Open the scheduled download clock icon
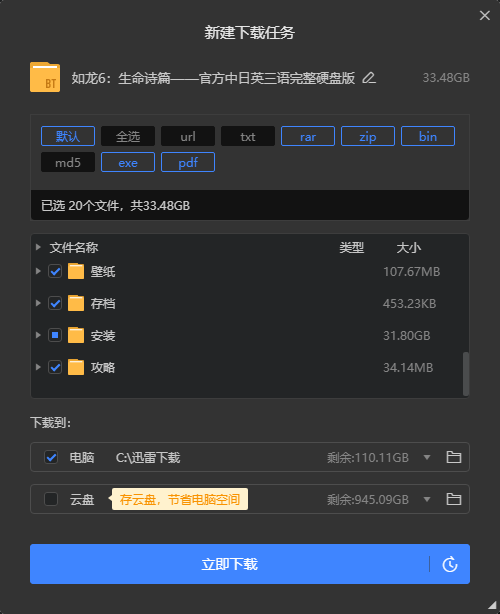This screenshot has width=500, height=614. [450, 564]
